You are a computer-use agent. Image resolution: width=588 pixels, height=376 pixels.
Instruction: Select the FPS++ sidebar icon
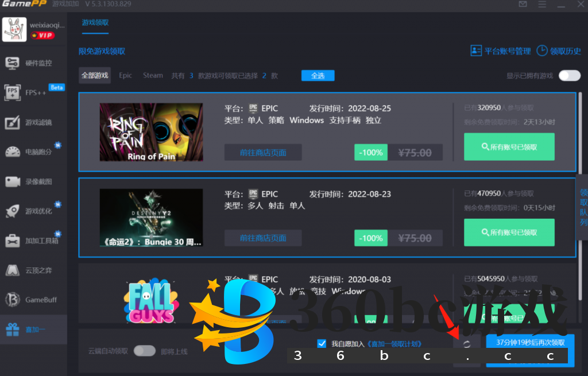(x=13, y=92)
